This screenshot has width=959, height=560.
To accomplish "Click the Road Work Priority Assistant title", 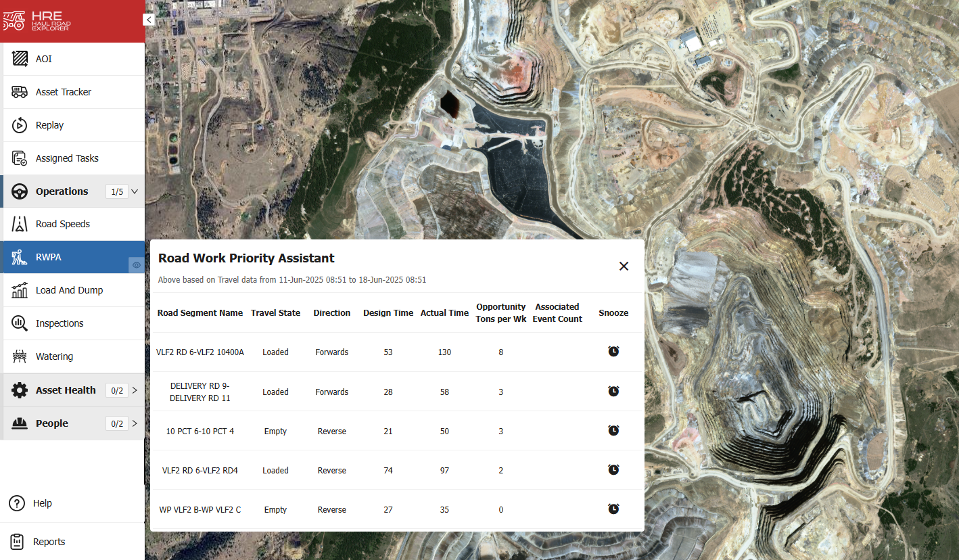I will pos(246,258).
